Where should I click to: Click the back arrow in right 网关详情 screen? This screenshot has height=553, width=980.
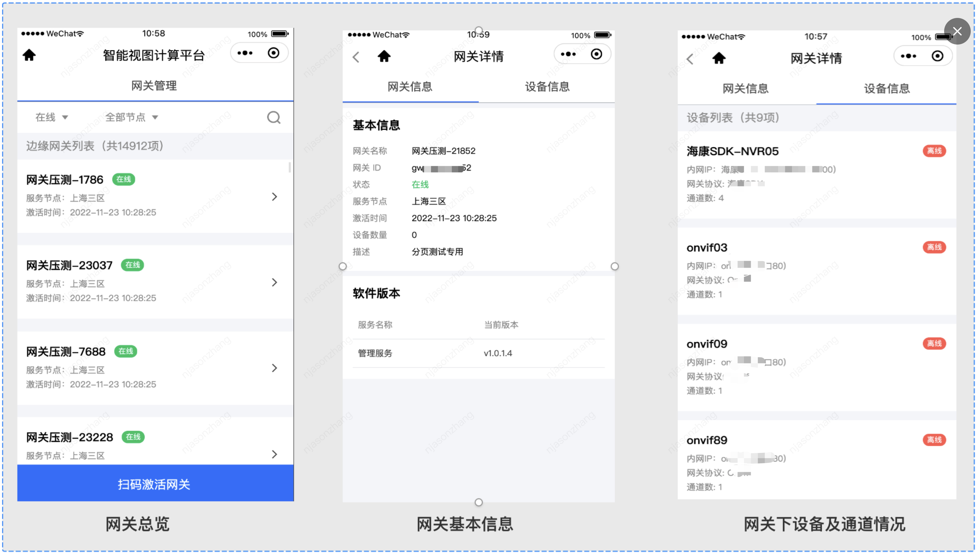click(690, 59)
